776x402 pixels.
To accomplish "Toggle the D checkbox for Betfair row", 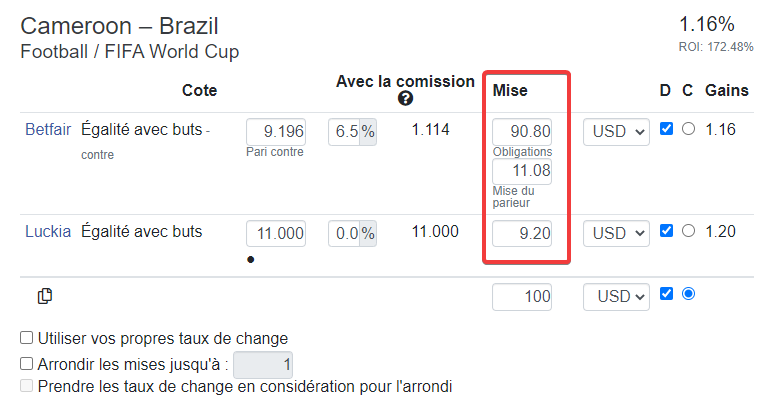I will (666, 129).
